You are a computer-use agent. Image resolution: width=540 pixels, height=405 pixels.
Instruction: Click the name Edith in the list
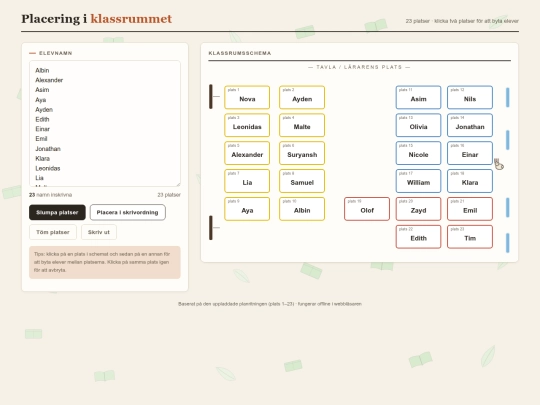[x=42, y=119]
